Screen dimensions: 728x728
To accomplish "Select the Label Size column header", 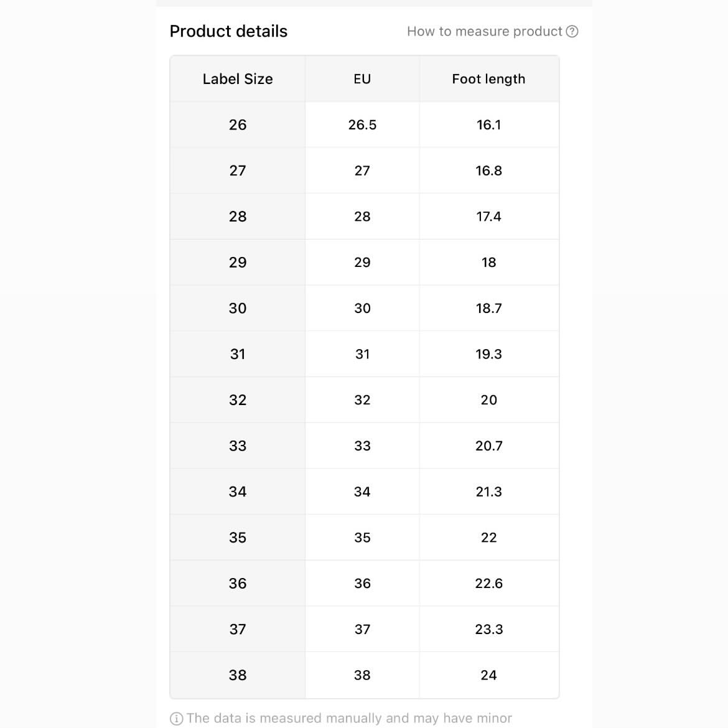I will tap(238, 79).
